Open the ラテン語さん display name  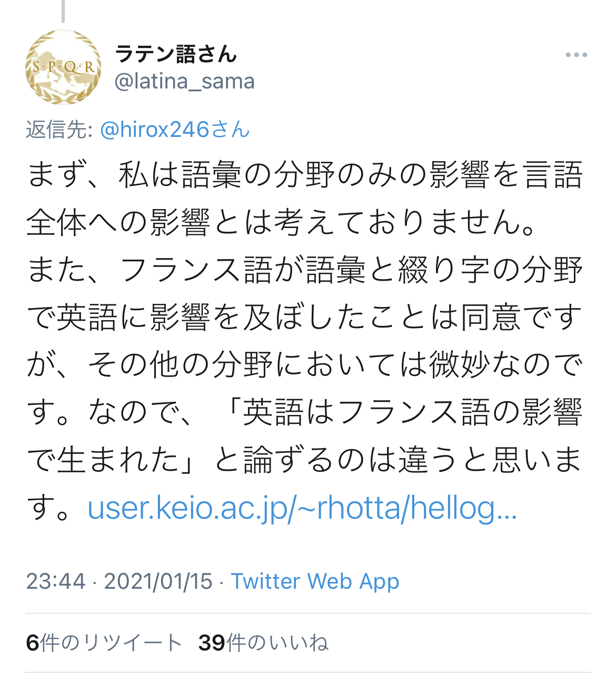click(176, 54)
